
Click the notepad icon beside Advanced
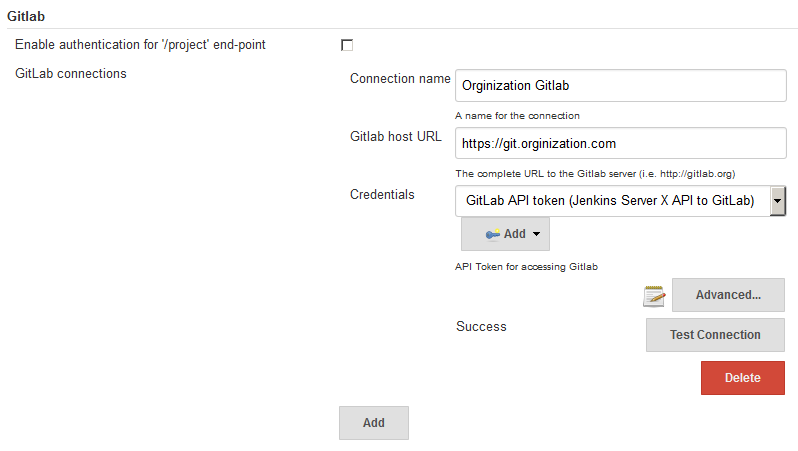coord(654,296)
